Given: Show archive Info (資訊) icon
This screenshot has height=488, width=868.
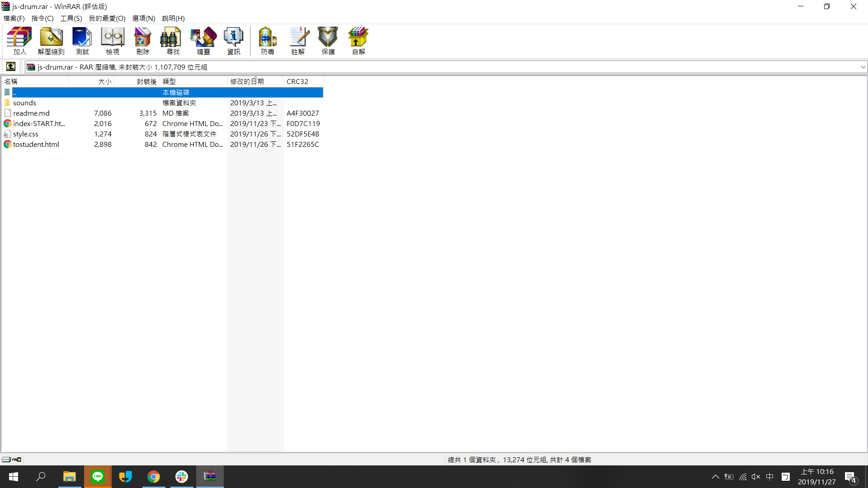Looking at the screenshot, I should pos(234,41).
